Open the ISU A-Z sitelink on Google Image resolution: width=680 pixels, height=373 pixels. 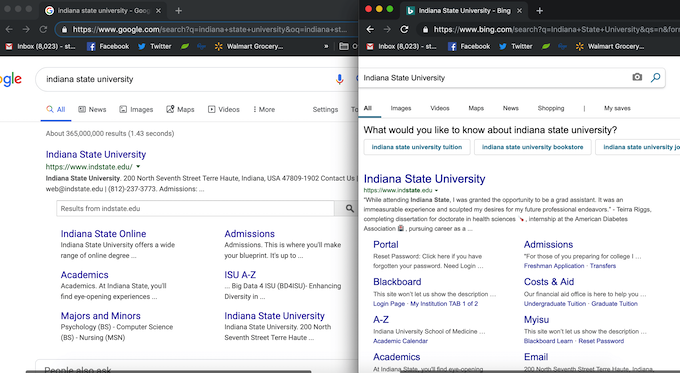pyautogui.click(x=240, y=275)
